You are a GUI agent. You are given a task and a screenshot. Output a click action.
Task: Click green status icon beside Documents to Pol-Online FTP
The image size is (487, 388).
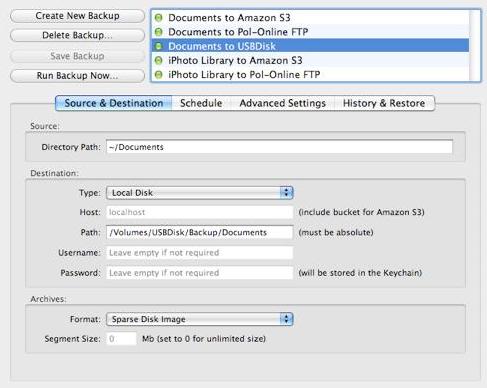coord(159,32)
